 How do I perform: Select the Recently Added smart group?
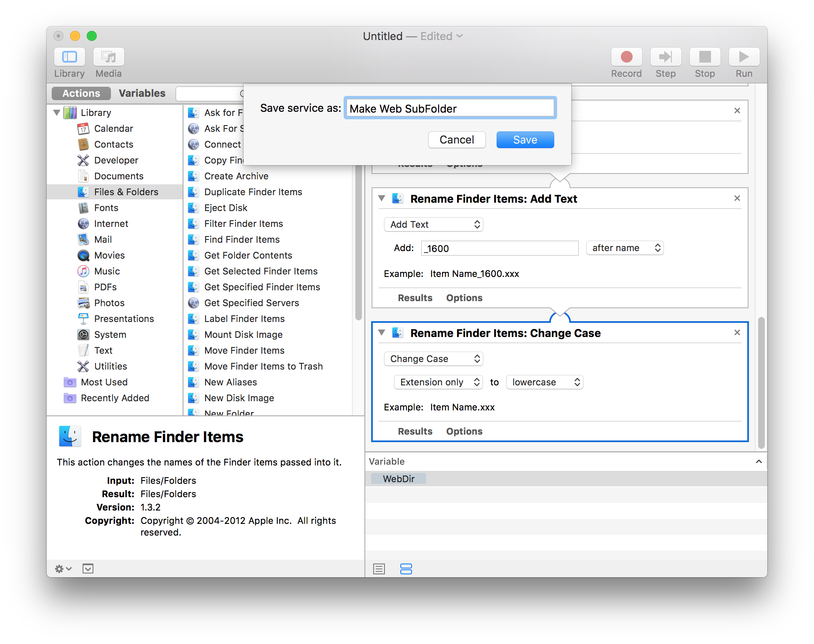click(115, 398)
